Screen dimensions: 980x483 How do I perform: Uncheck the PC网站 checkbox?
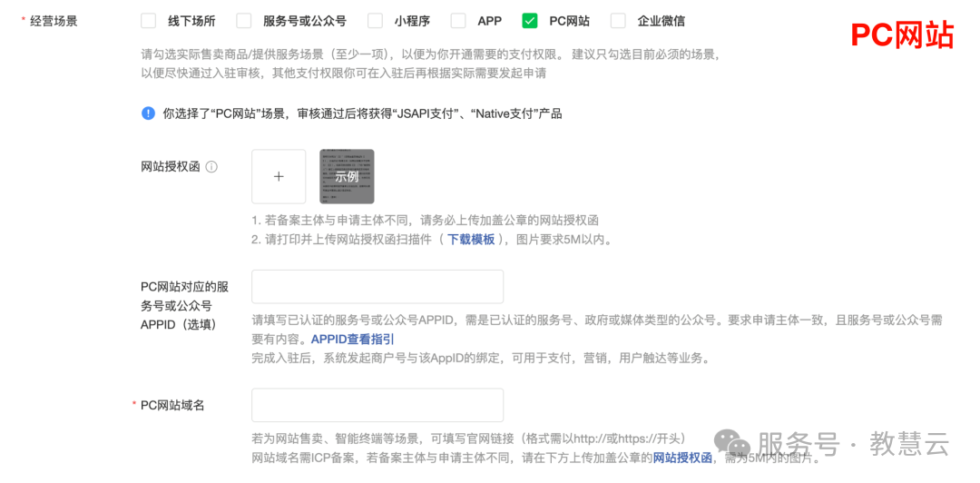pyautogui.click(x=530, y=21)
